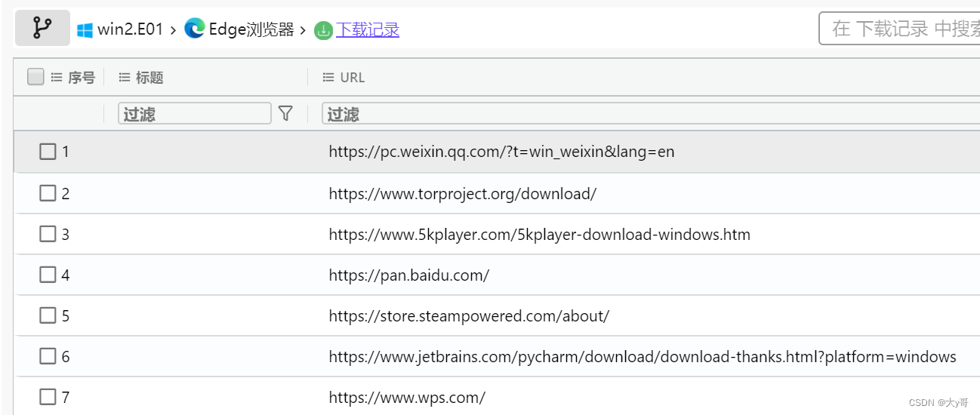
Task: Sort by the 标题 column header
Action: [x=149, y=77]
